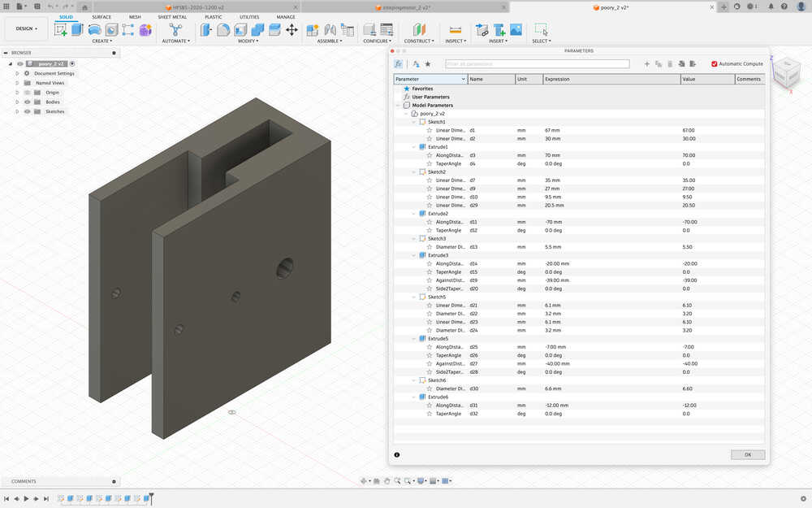Click the Automate tool icon

tap(175, 29)
